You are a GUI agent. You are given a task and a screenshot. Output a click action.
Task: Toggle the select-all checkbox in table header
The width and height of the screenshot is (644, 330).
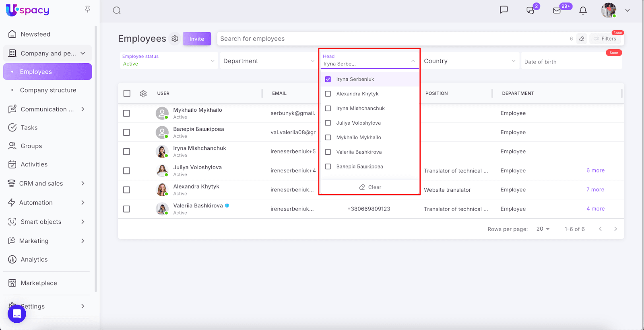click(x=127, y=93)
